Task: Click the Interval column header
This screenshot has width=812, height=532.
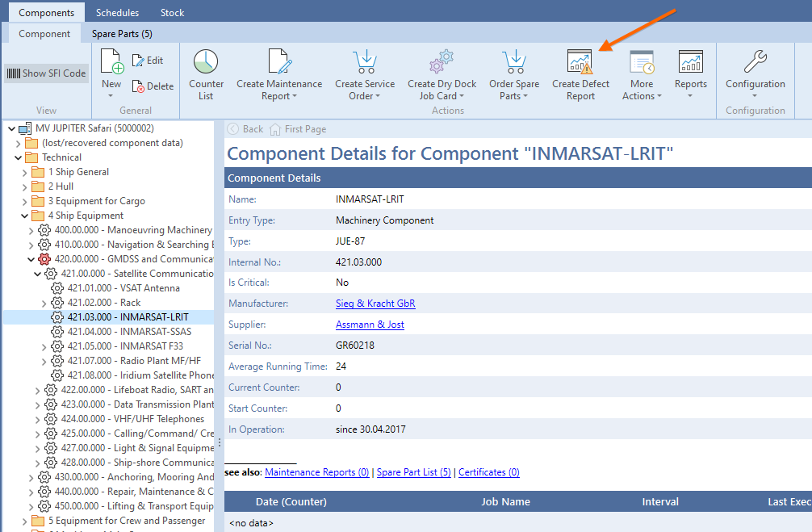Action: pyautogui.click(x=660, y=501)
